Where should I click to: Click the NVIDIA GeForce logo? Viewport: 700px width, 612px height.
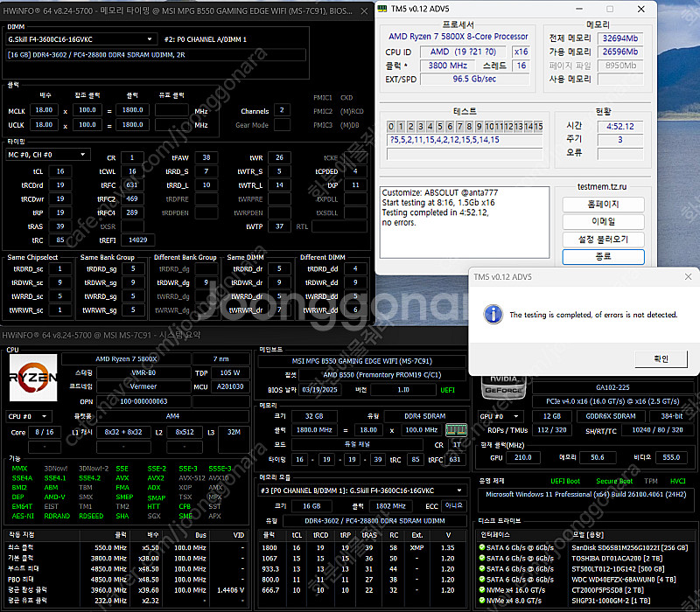[x=503, y=386]
